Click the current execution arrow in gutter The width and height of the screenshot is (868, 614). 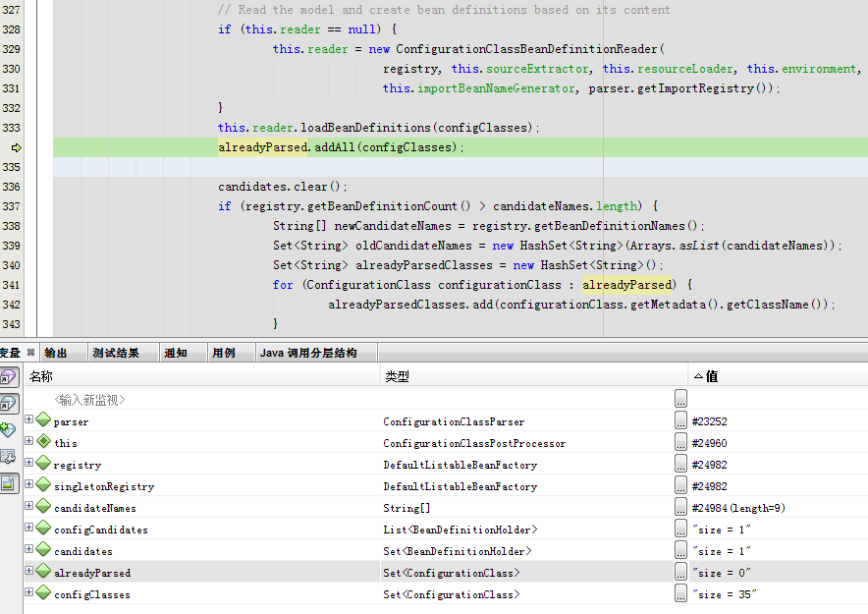17,147
